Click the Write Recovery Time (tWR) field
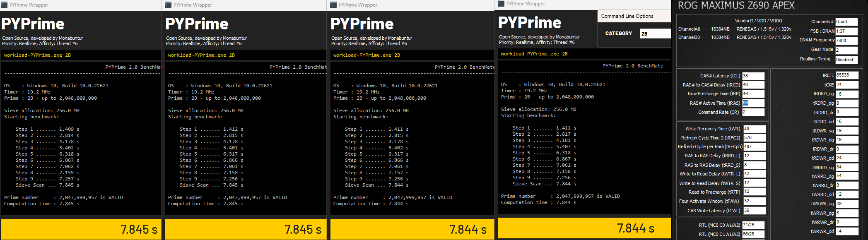 [755, 129]
